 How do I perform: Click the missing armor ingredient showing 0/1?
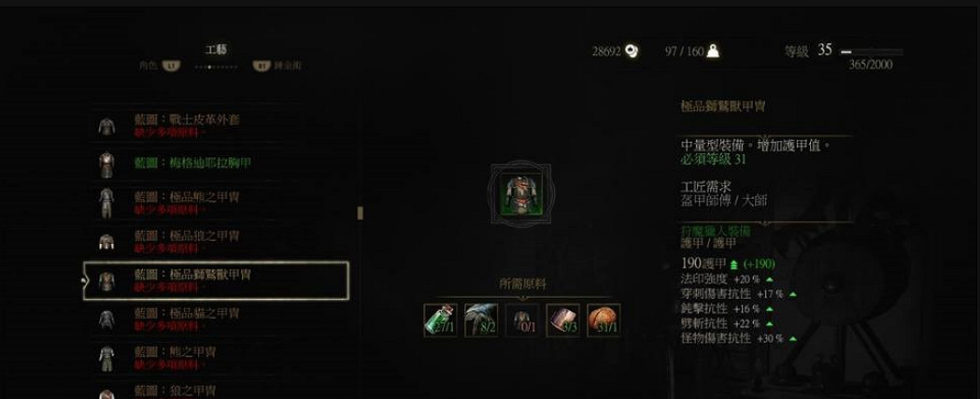[522, 321]
